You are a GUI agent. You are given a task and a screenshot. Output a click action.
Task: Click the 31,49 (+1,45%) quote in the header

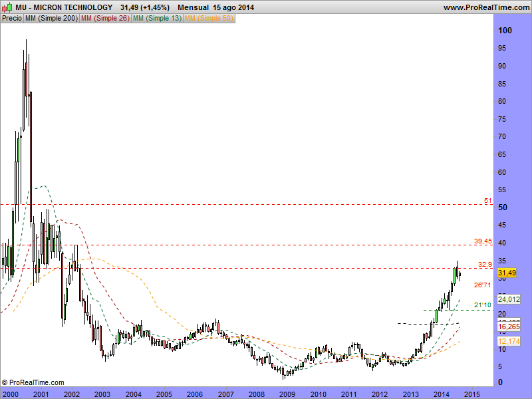(x=145, y=7)
